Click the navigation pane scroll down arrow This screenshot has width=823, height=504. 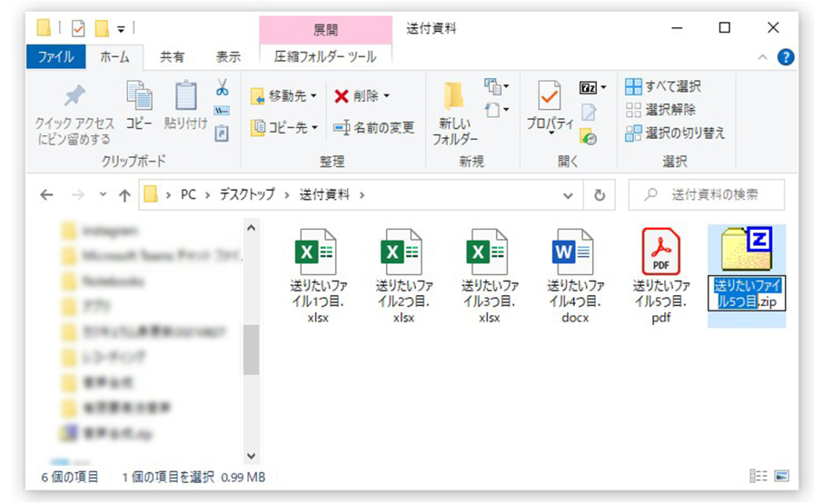(x=251, y=456)
